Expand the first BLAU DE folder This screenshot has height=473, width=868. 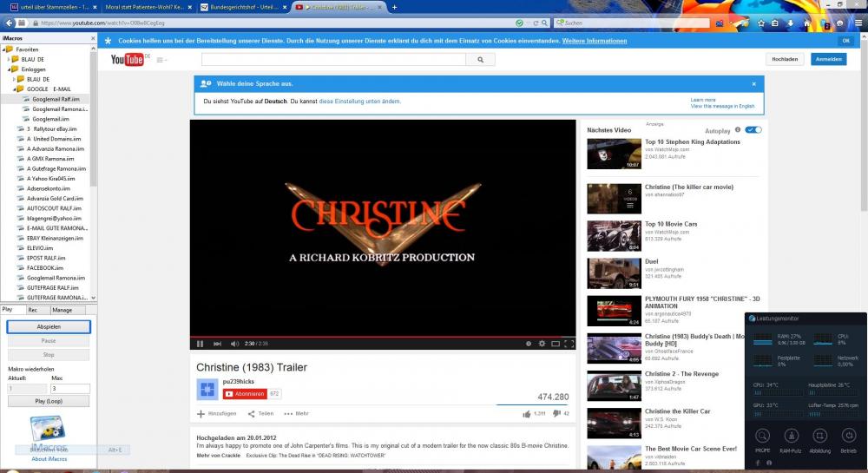tap(9, 59)
